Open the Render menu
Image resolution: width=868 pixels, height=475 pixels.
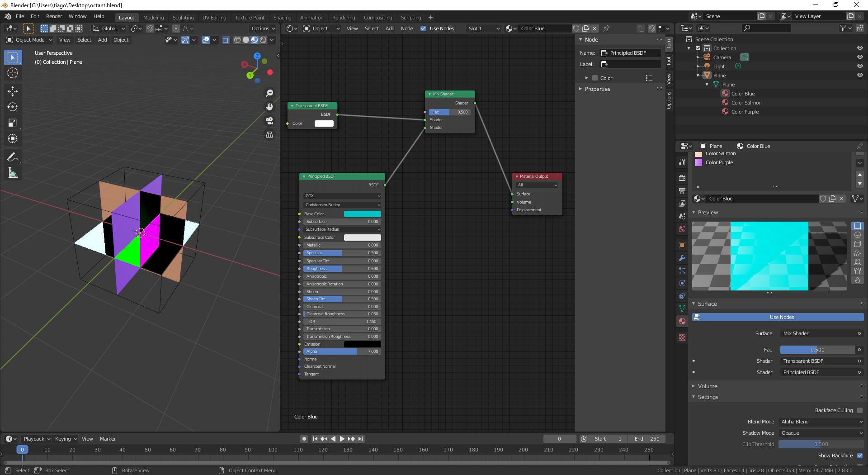(x=54, y=16)
